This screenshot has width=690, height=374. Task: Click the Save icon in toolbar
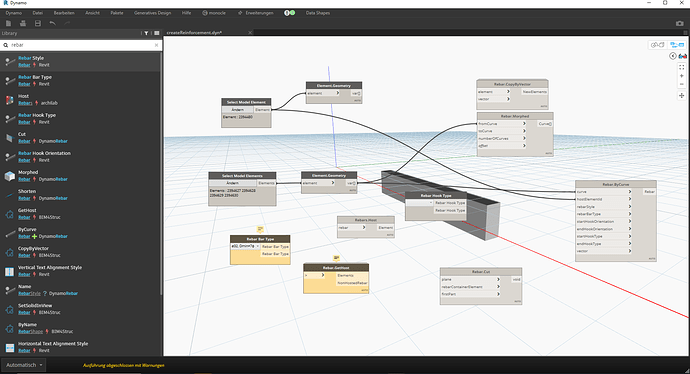pyautogui.click(x=38, y=23)
